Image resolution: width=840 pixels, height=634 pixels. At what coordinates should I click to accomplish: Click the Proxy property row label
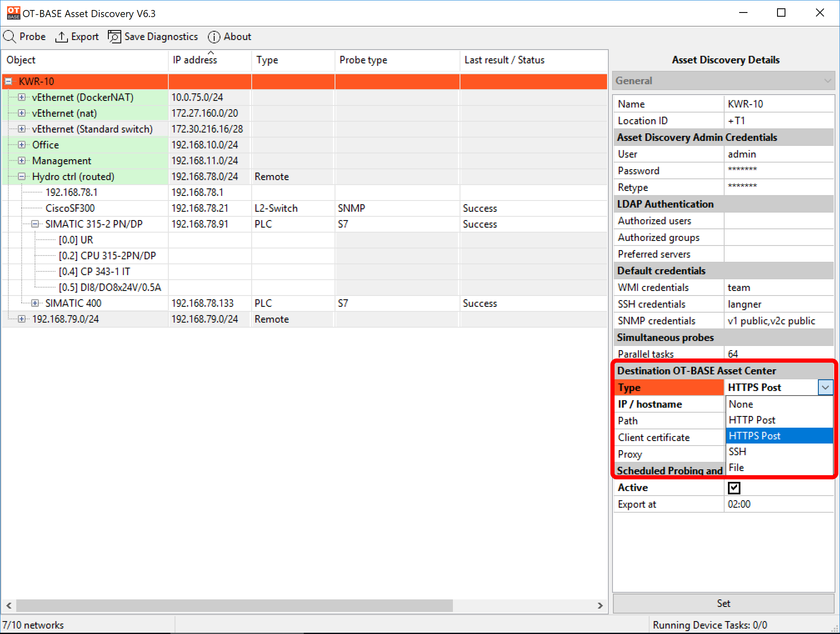[x=630, y=454]
